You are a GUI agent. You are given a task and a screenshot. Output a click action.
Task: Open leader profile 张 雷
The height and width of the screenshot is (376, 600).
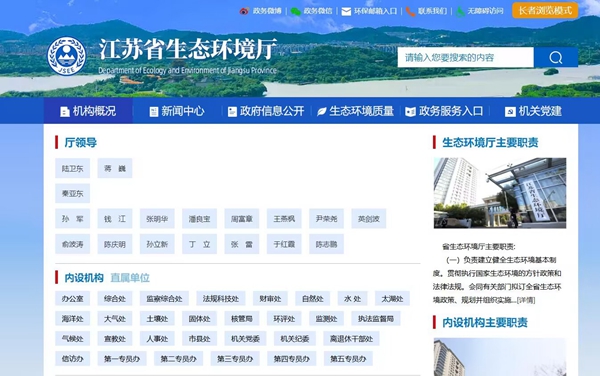pos(242,244)
